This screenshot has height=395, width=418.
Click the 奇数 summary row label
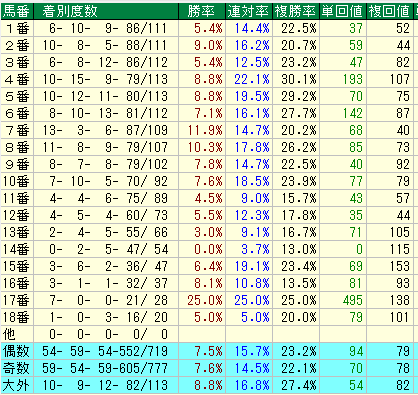[17, 368]
